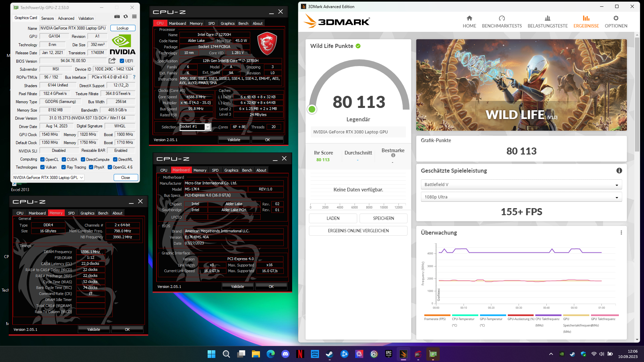
Task: Open Prime Video from taskbar
Action: [315, 354]
